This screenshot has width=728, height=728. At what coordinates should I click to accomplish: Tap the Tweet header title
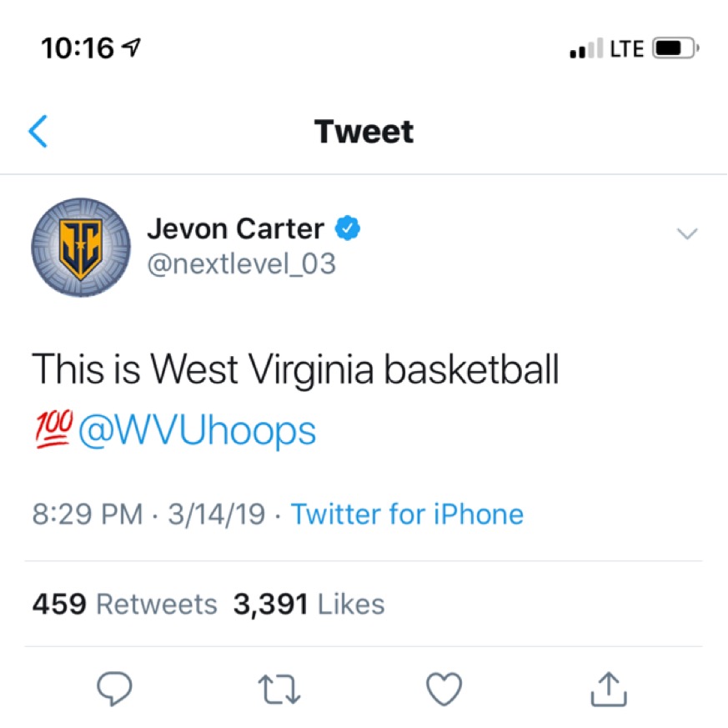point(364,132)
